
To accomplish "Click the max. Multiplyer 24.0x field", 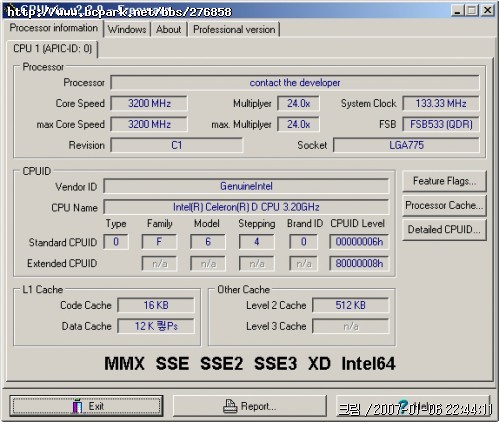I will pyautogui.click(x=298, y=124).
